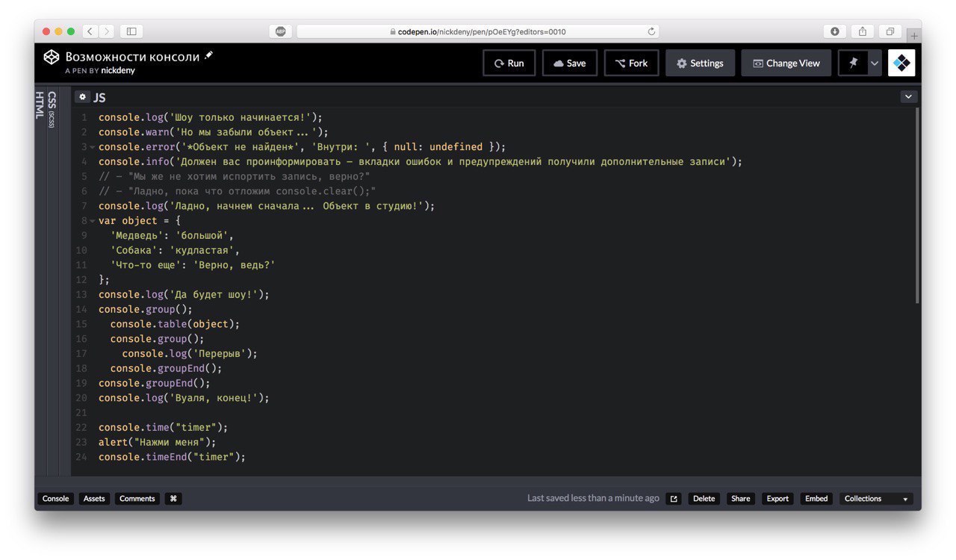
Task: Click code line console.table(object)
Action: [175, 324]
